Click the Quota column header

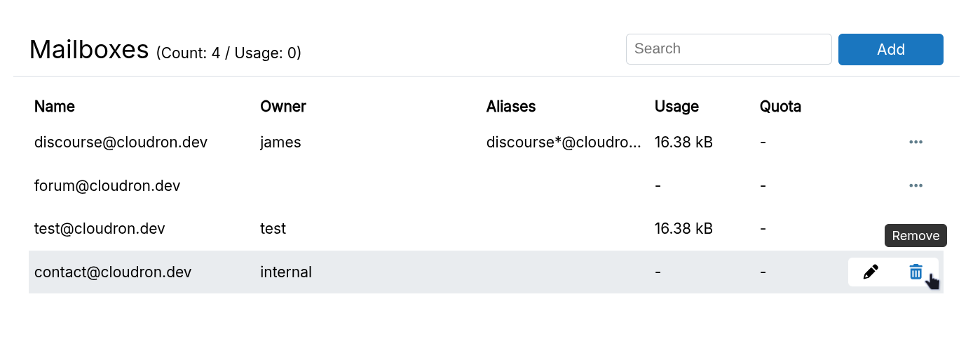(780, 107)
